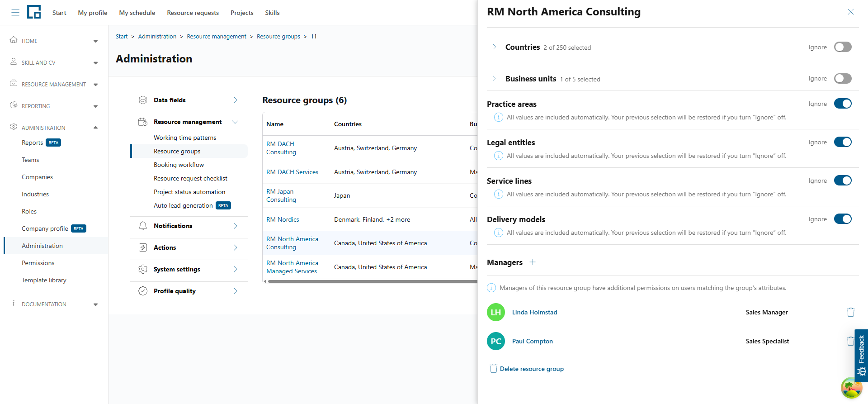Open My schedule in top navigation

coord(137,13)
